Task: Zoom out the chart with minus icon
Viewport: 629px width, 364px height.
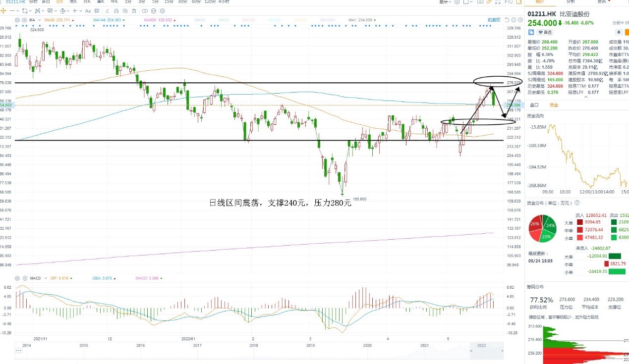Action: click(514, 20)
